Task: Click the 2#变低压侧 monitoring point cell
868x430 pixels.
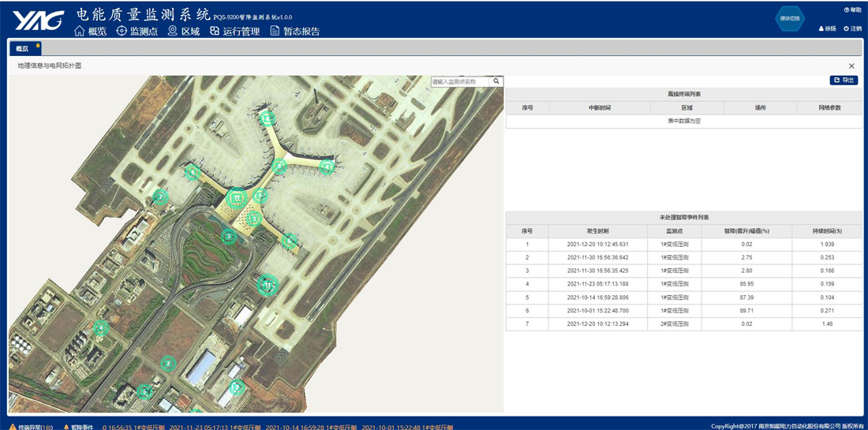Action: pyautogui.click(x=674, y=323)
